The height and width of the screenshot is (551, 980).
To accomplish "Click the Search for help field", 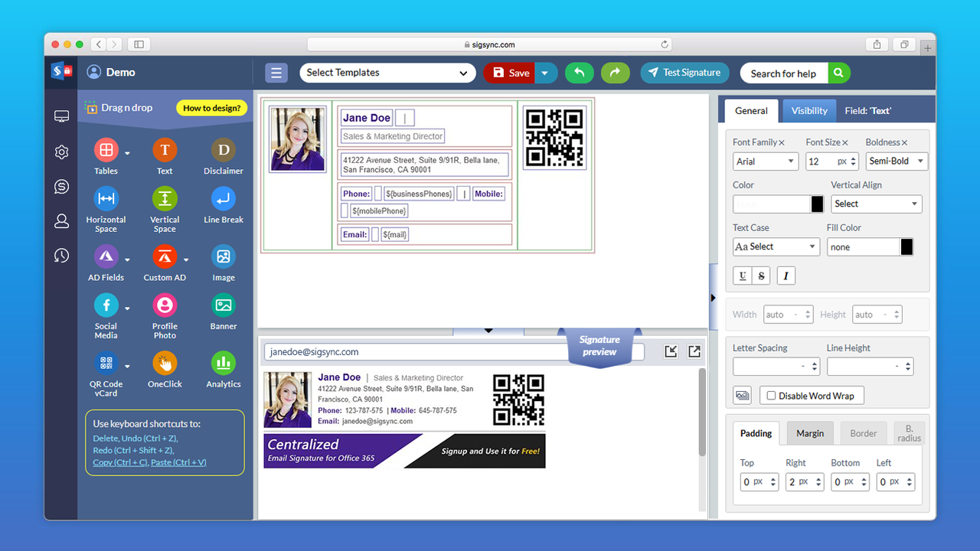I will [x=784, y=73].
